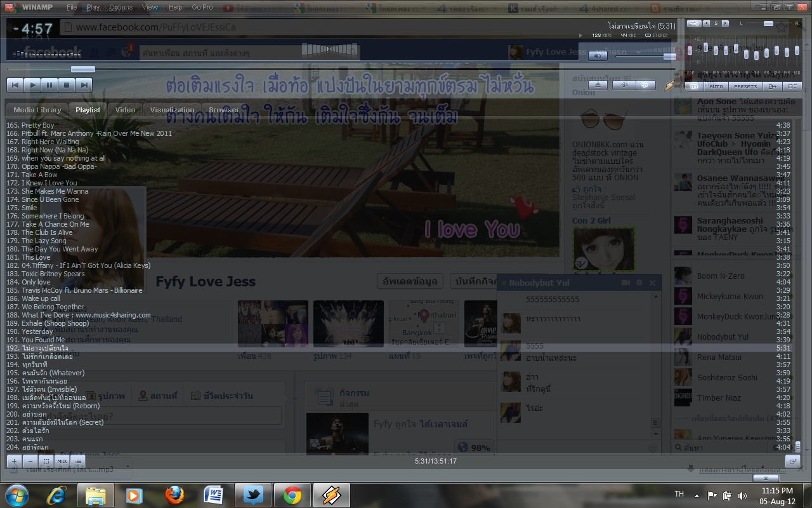Turn the equalizer ON button off

[694, 86]
